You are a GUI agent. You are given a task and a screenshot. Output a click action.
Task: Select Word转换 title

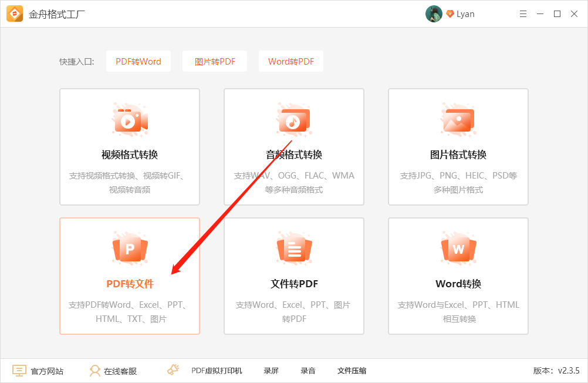(458, 284)
